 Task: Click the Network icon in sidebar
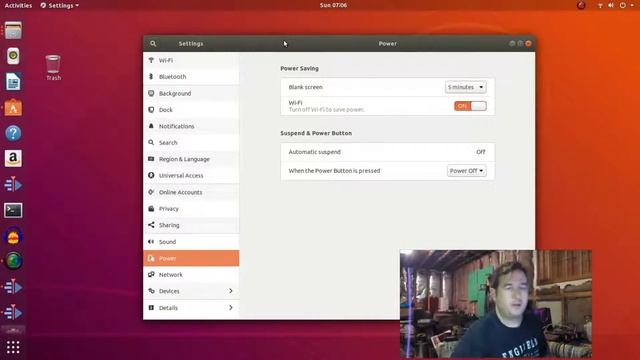151,275
